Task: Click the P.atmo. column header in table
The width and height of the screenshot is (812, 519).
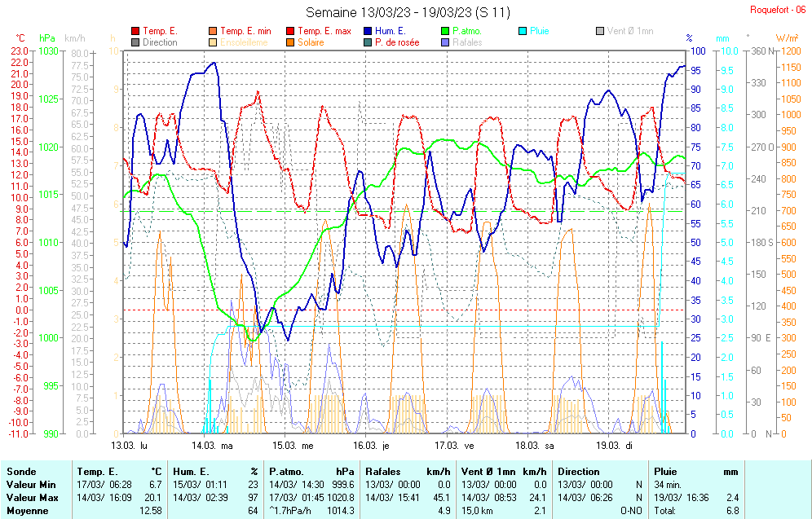Action: [286, 472]
